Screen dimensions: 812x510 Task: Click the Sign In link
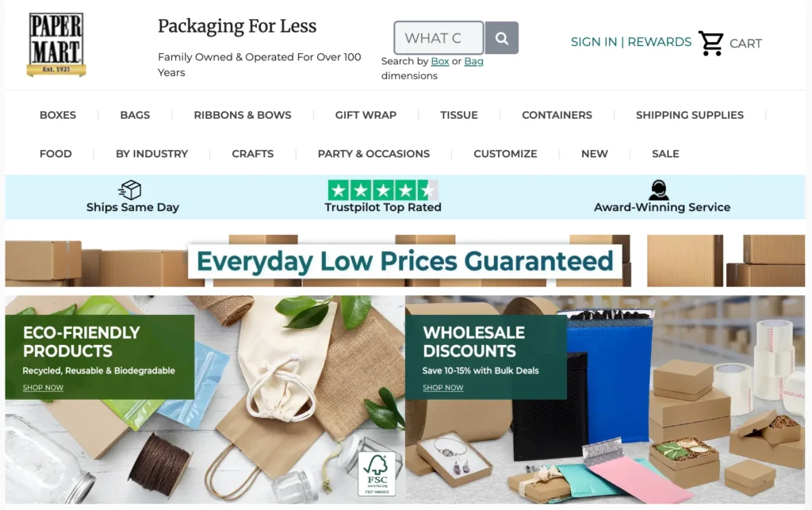pyautogui.click(x=594, y=42)
